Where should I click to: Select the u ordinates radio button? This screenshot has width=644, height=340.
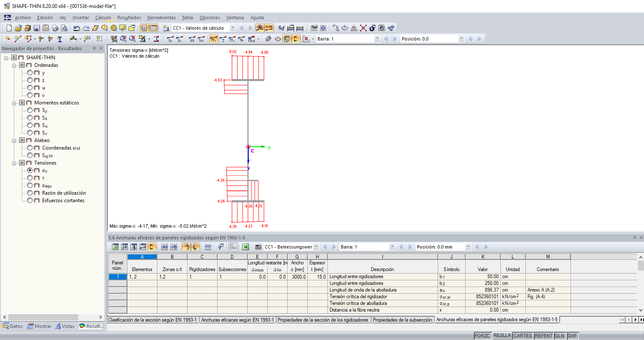pyautogui.click(x=30, y=88)
